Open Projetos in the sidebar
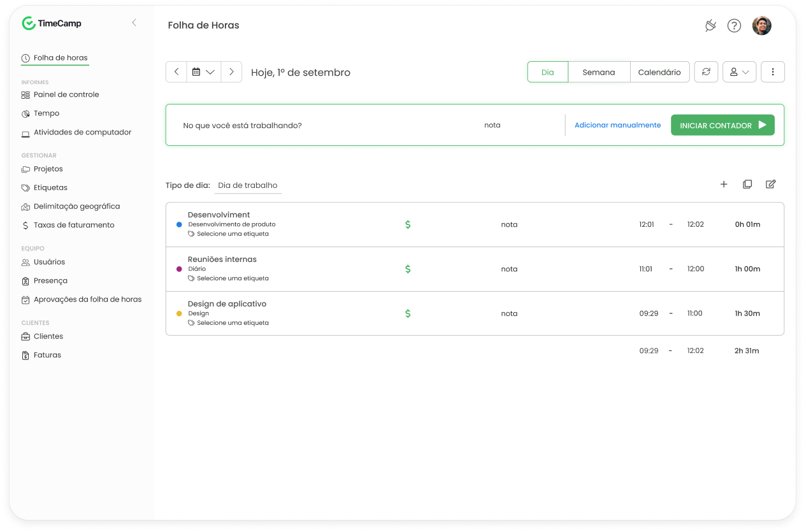804x532 pixels. coord(48,169)
